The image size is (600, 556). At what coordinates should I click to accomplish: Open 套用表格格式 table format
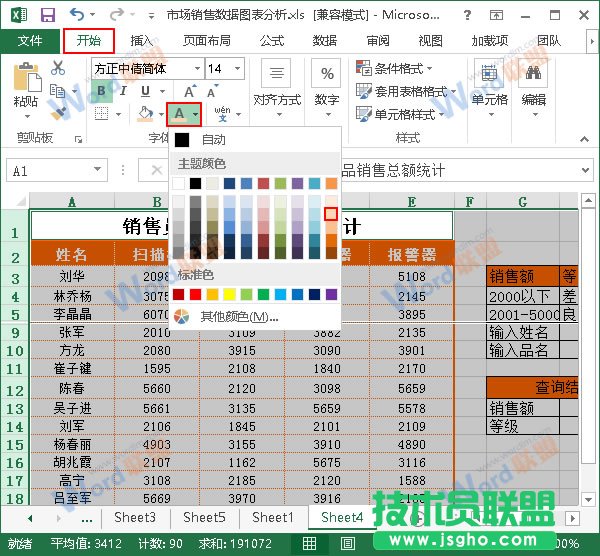click(406, 91)
